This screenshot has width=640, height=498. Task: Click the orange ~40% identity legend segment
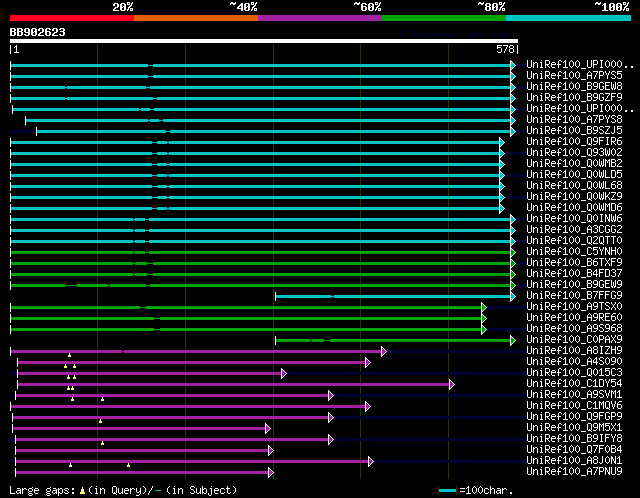[x=196, y=18]
